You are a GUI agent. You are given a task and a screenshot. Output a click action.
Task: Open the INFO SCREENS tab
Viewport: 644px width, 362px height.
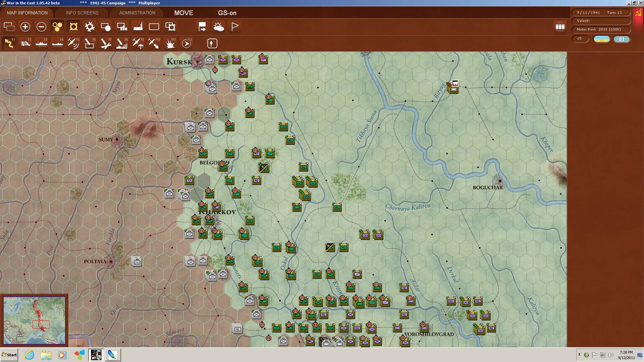(x=82, y=13)
